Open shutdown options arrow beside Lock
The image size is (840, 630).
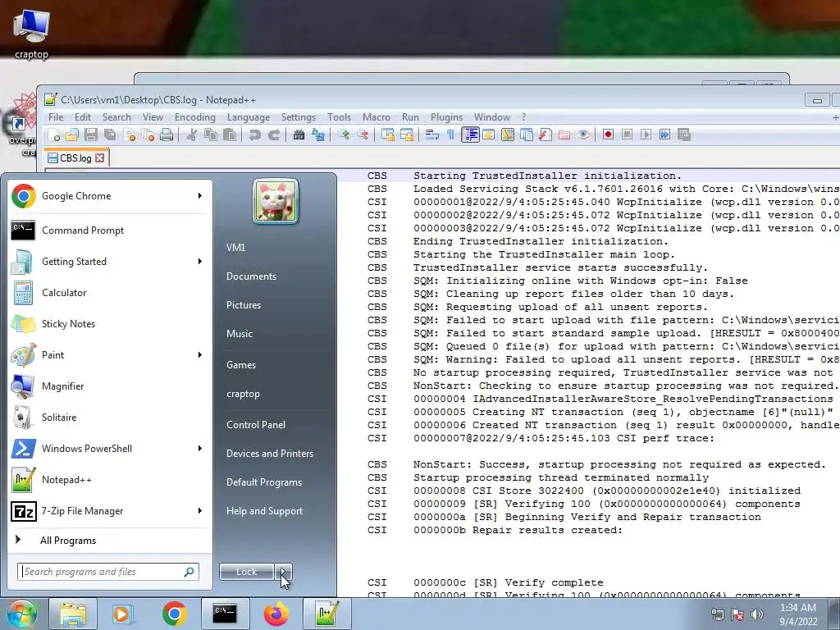coord(283,572)
